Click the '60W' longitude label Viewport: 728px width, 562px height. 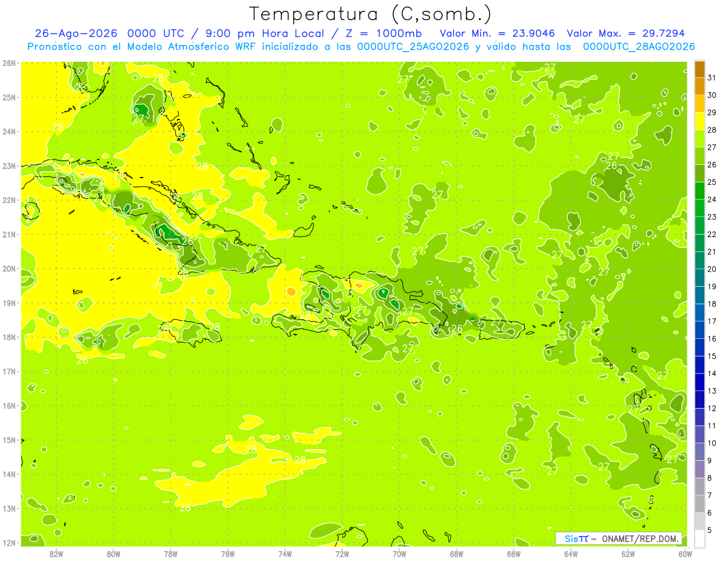(x=686, y=554)
